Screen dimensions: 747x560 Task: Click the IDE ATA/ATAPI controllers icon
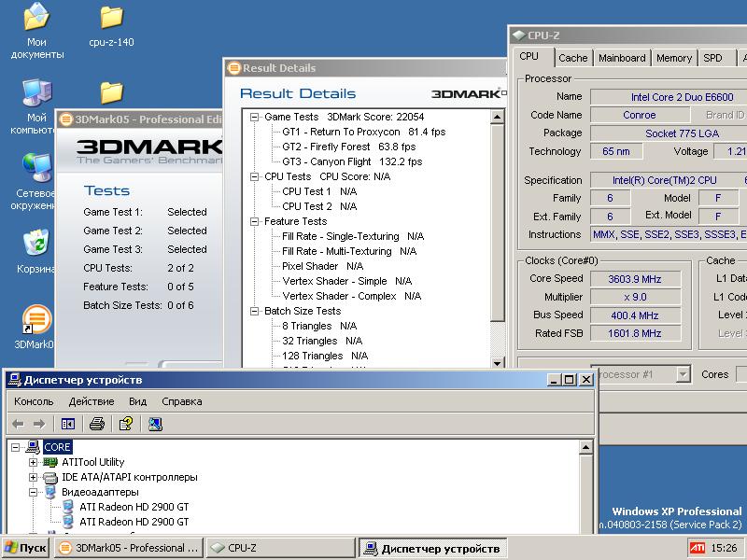click(x=50, y=477)
